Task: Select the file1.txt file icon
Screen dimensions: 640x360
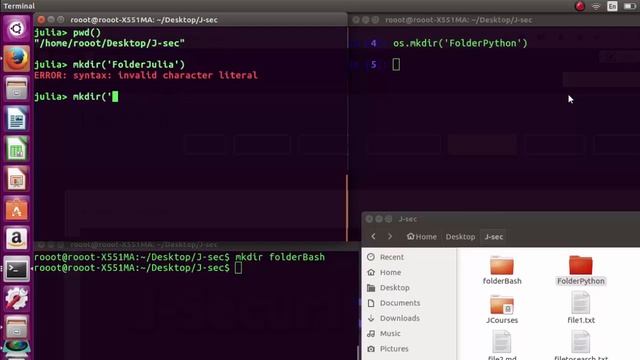Action: 580,303
